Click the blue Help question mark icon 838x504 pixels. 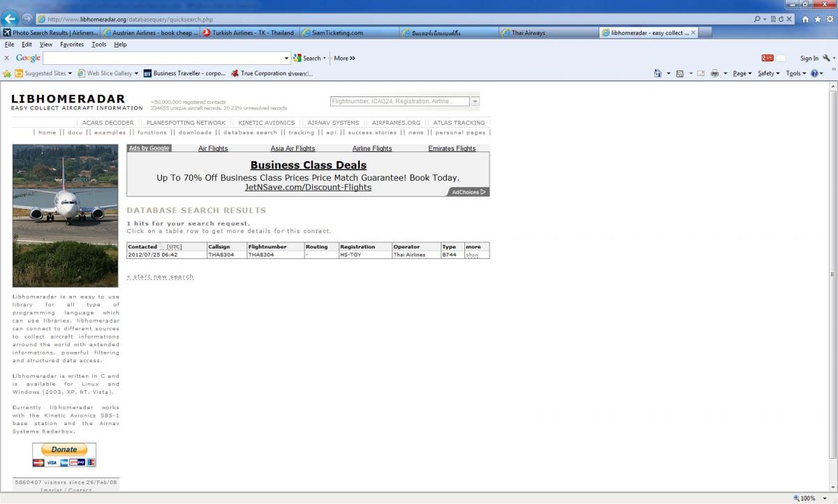click(814, 73)
